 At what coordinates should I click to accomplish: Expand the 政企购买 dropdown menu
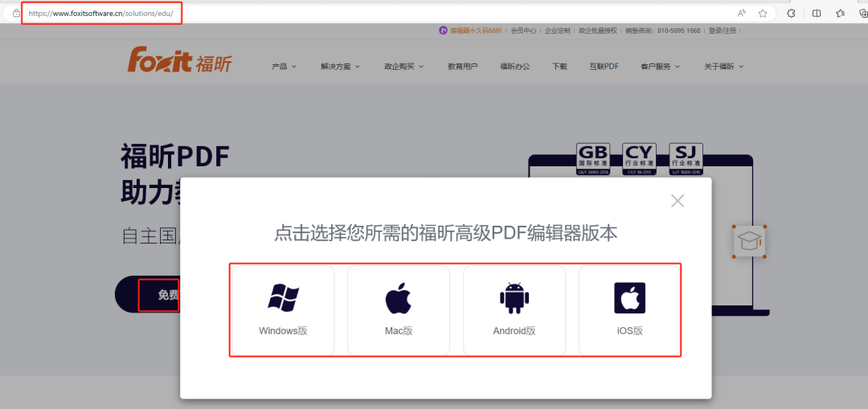click(404, 67)
